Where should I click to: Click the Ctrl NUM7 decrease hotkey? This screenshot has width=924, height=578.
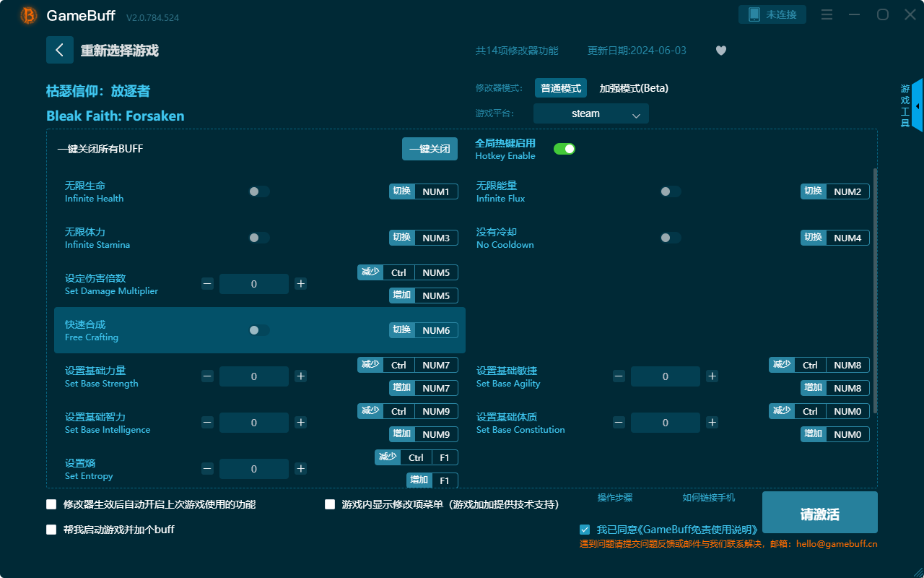[x=408, y=365]
